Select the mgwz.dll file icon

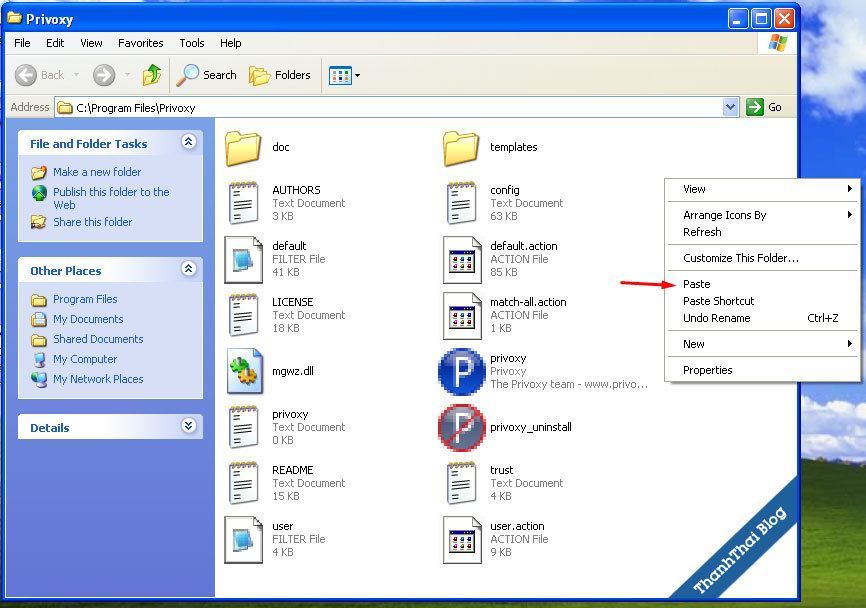tap(244, 371)
